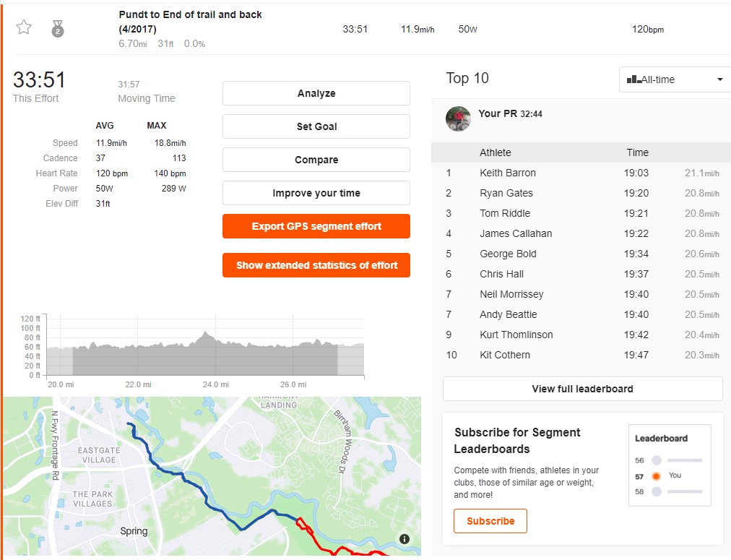
Task: Export GPS segment effort
Action: 316,226
